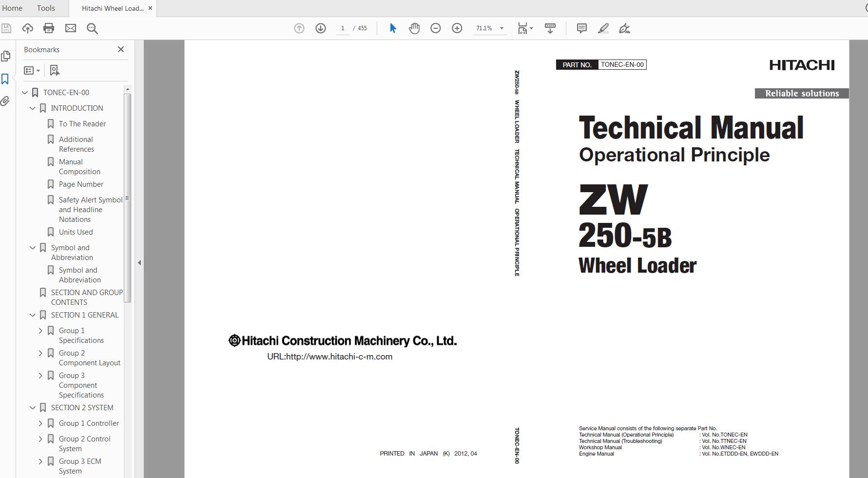The image size is (868, 478).
Task: Open the zoom percentage dropdown
Action: [502, 28]
